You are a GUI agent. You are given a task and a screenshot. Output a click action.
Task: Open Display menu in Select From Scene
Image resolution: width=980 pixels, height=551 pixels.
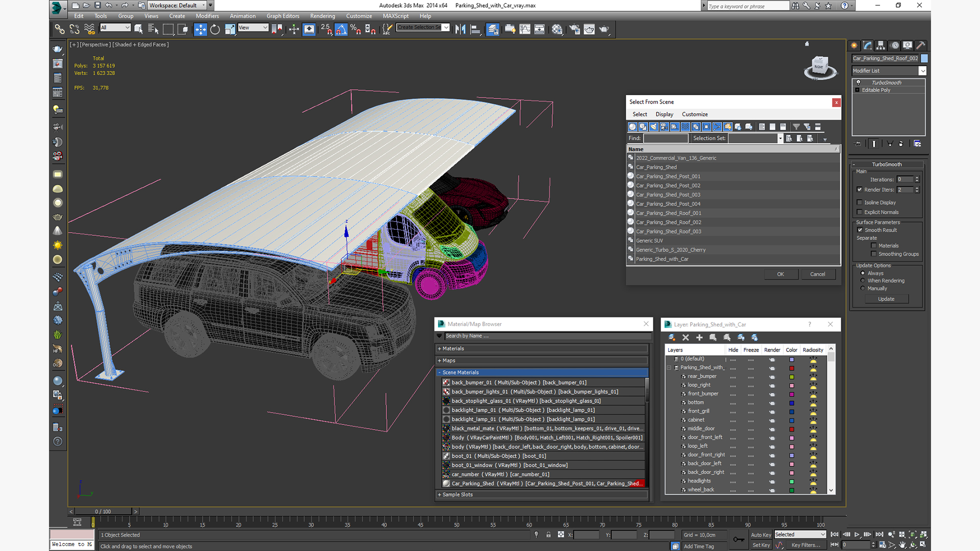tap(664, 114)
